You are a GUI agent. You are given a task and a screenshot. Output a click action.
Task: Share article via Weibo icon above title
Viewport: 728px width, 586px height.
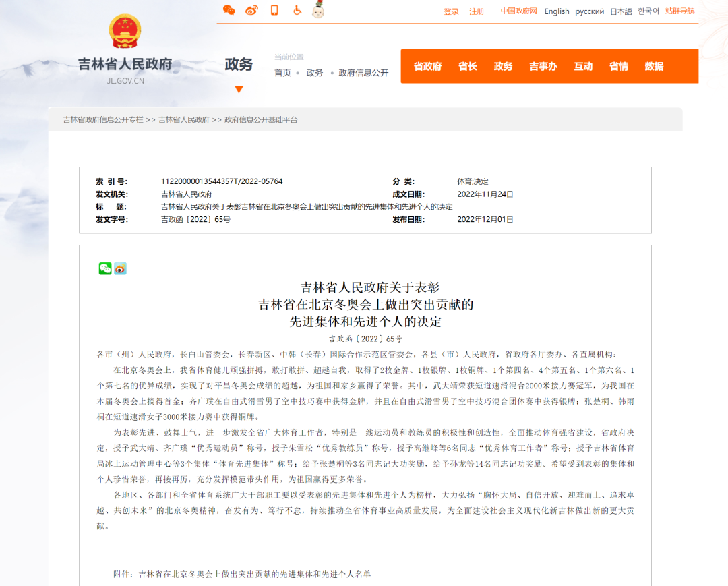coord(120,268)
